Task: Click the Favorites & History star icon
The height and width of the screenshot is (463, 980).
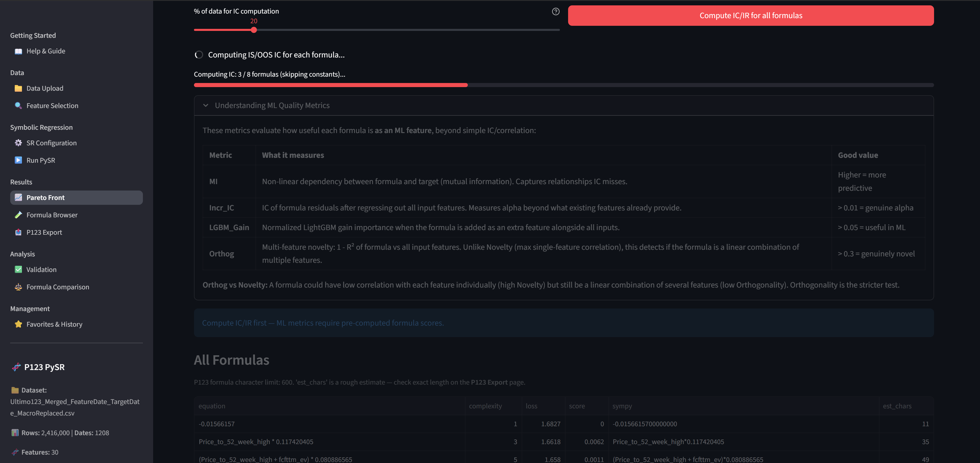Action: click(x=18, y=324)
